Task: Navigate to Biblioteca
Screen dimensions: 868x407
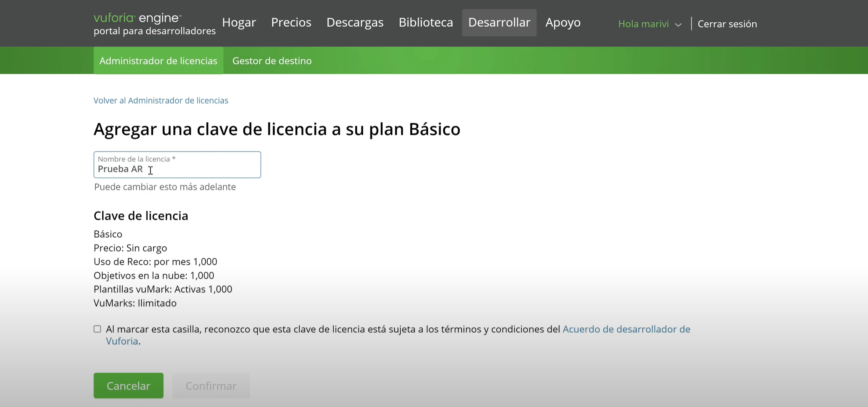Action: pyautogui.click(x=426, y=22)
